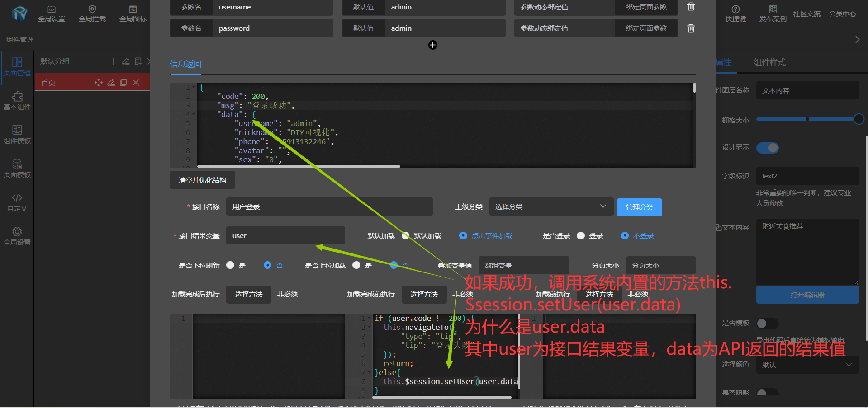
Task: Click the 接口名称 input field
Action: pos(329,206)
